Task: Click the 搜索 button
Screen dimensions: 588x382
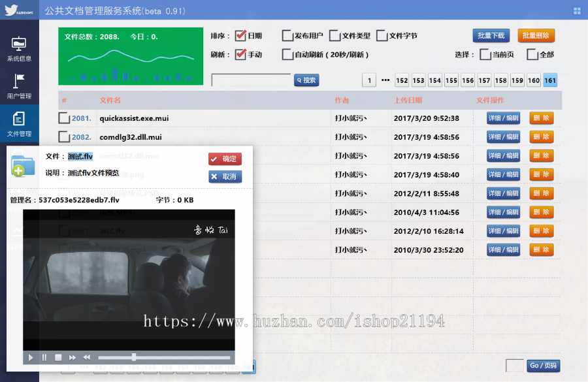Action: [306, 80]
